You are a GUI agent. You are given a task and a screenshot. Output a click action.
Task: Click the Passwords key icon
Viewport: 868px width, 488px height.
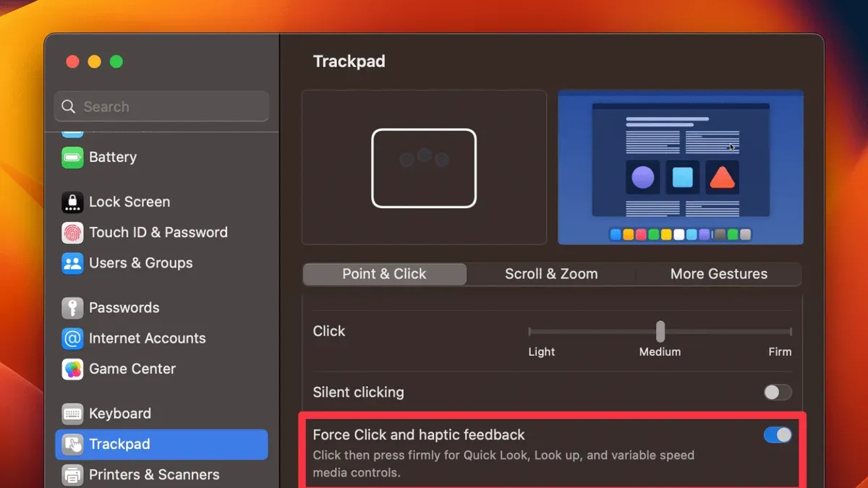click(72, 308)
